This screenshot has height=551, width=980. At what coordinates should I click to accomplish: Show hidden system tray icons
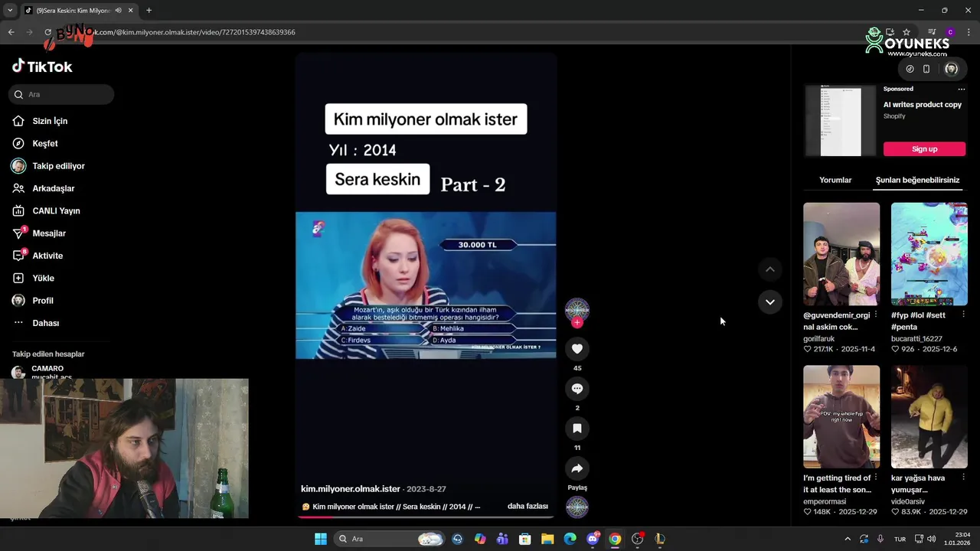pyautogui.click(x=848, y=539)
